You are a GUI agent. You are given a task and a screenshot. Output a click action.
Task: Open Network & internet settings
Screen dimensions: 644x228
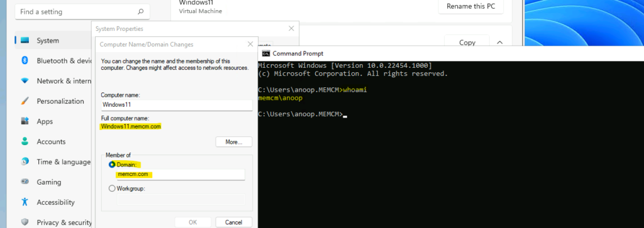click(x=53, y=81)
